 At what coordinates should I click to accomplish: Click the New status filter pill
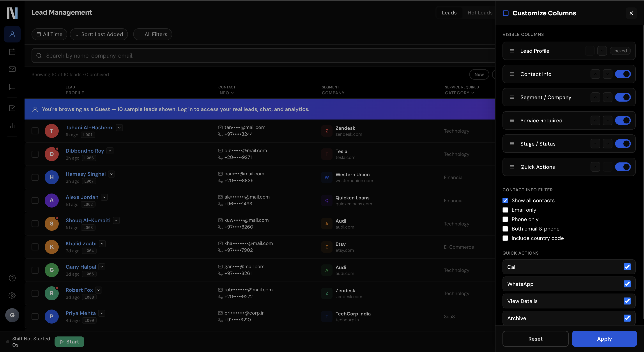[479, 74]
